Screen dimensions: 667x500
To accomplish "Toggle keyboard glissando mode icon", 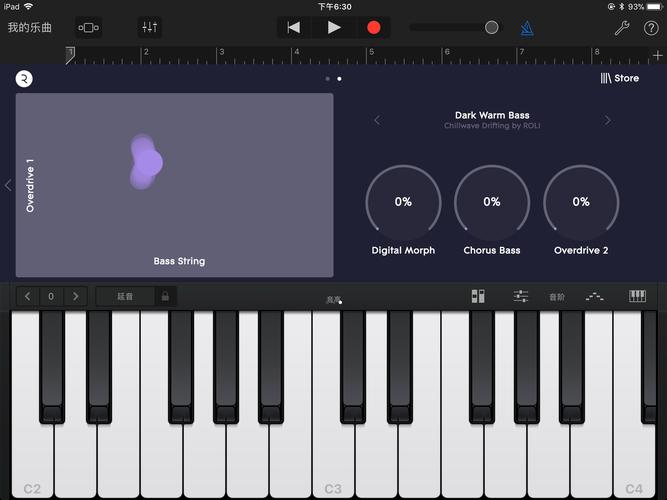I will click(x=478, y=296).
